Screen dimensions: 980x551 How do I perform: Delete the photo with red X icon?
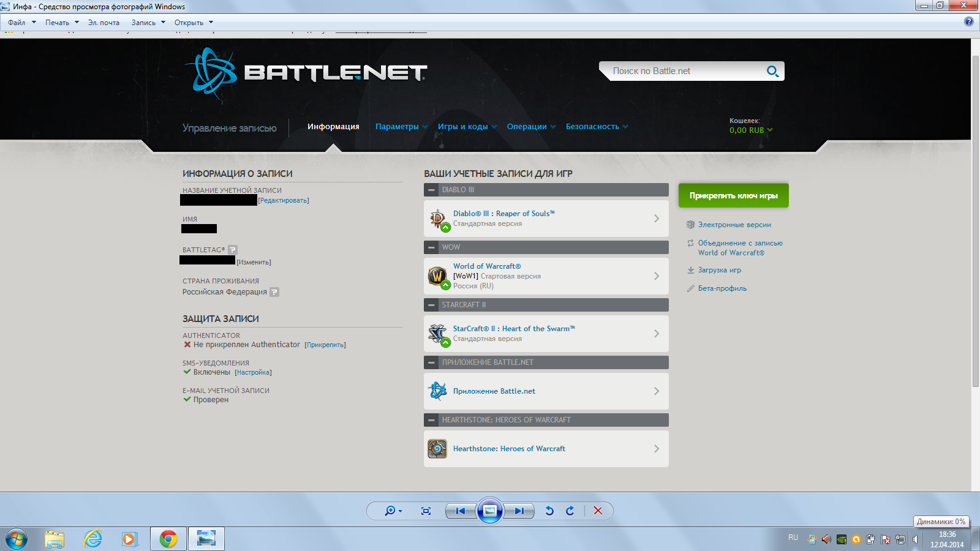point(598,511)
